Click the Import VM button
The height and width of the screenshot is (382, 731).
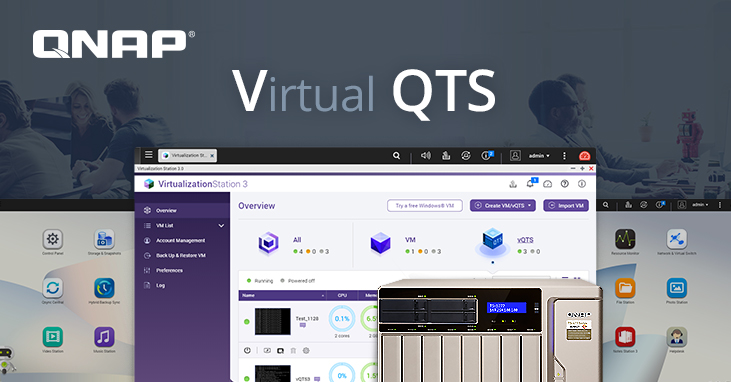[566, 205]
